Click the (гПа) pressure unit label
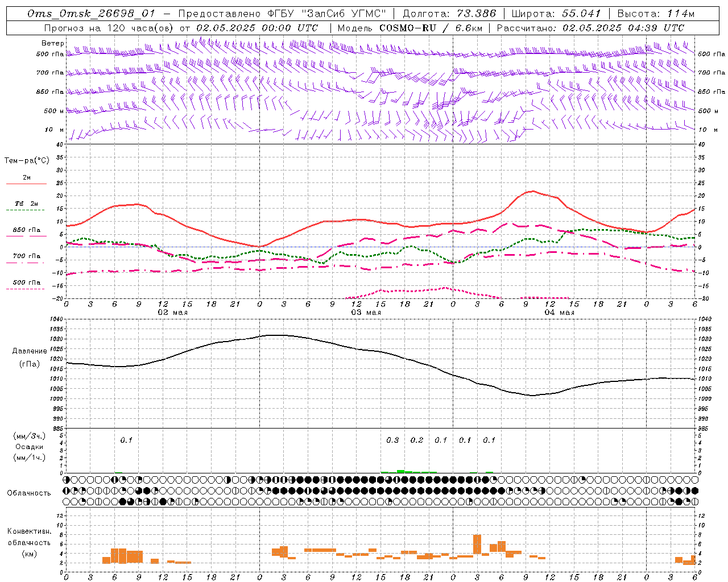This screenshot has height=582, width=728. pos(30,364)
